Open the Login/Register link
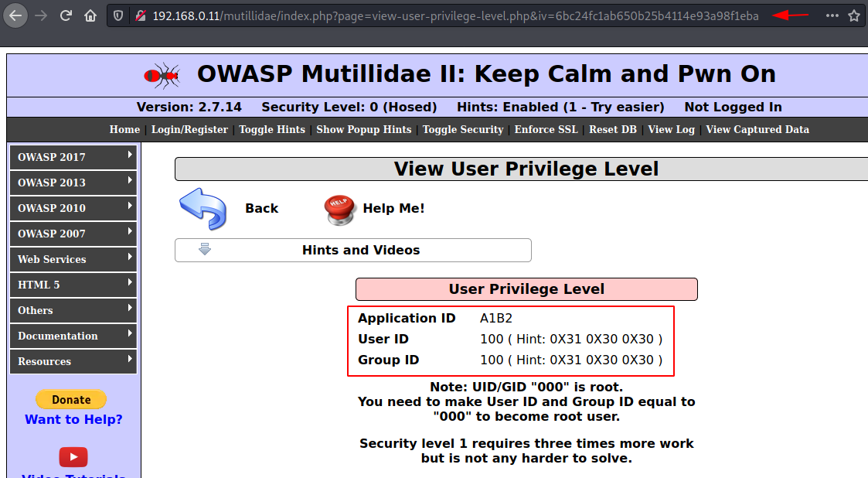 [x=189, y=129]
